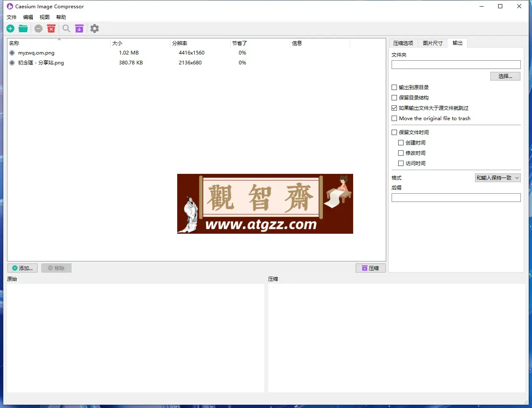Open the 文件 menu
This screenshot has height=408, width=532.
[x=12, y=17]
